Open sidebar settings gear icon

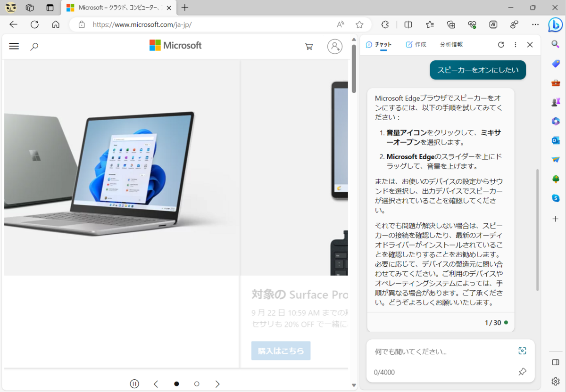[x=556, y=381]
